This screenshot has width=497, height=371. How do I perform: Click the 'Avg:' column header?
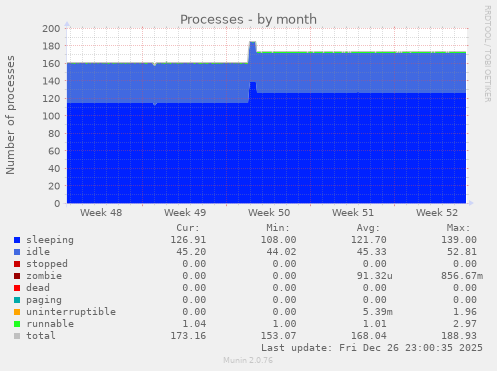point(368,228)
